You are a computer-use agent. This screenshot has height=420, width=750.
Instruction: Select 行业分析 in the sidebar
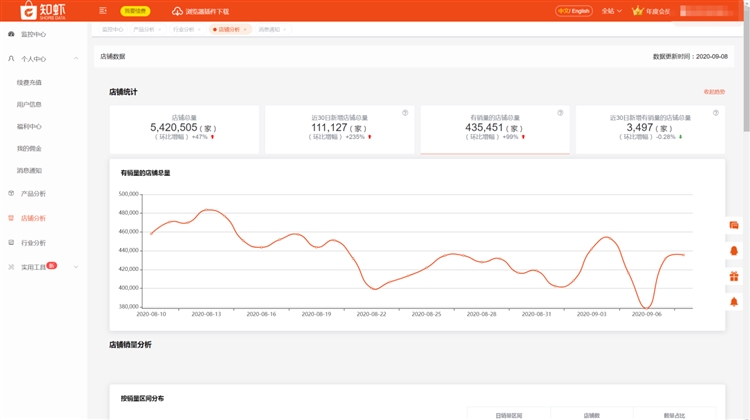pyautogui.click(x=33, y=242)
